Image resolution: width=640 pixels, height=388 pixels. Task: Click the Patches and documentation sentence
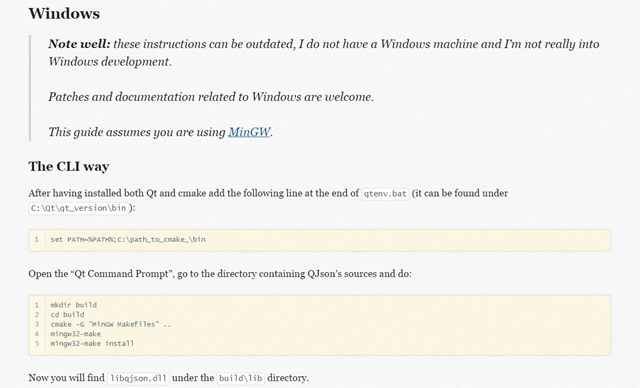[x=211, y=97]
